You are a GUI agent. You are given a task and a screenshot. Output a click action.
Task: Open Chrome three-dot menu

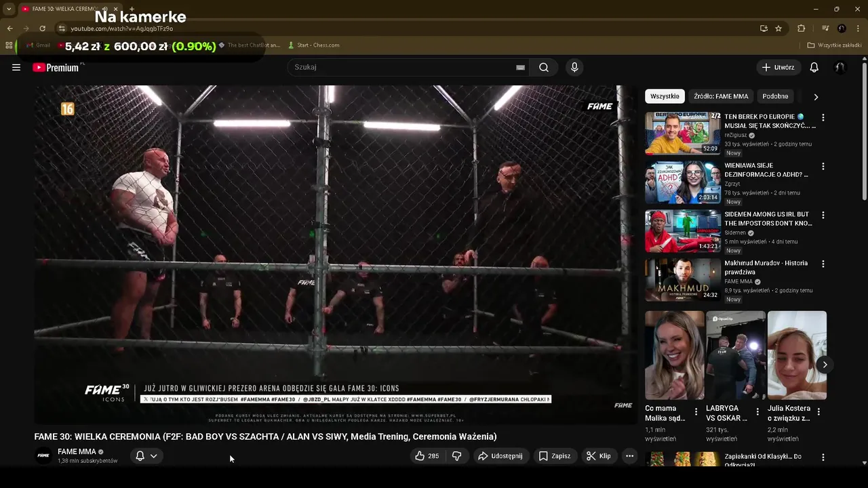tap(858, 28)
